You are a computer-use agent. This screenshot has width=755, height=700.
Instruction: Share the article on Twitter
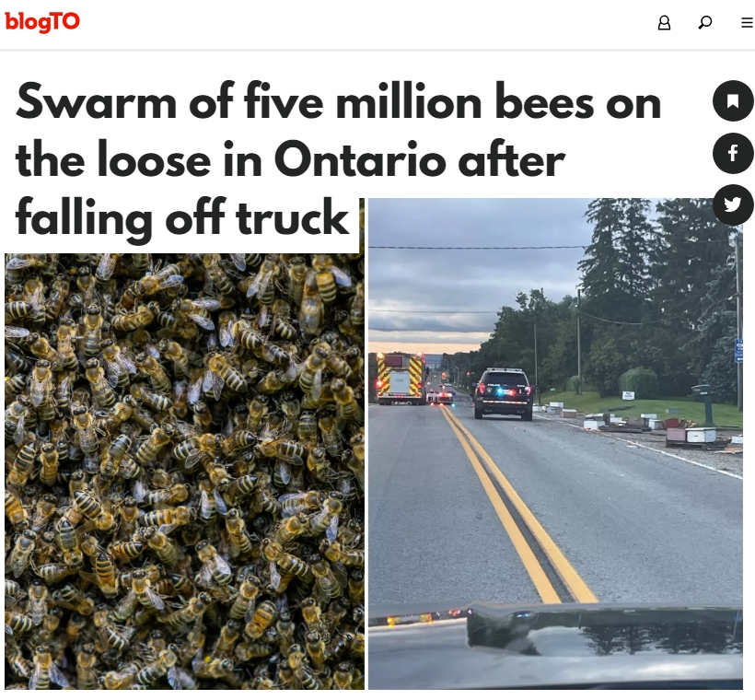coord(733,204)
